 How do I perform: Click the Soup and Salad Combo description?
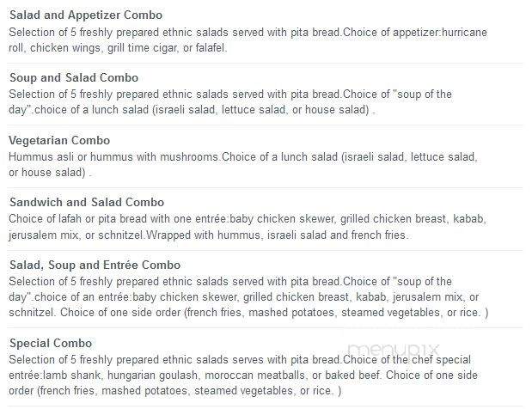coord(230,101)
